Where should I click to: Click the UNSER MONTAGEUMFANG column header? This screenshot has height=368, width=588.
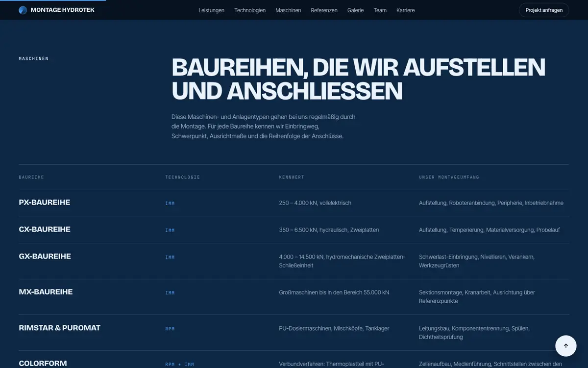449,177
